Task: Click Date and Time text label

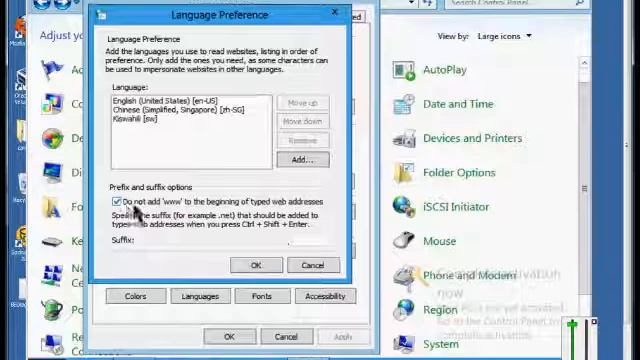Action: point(458,104)
